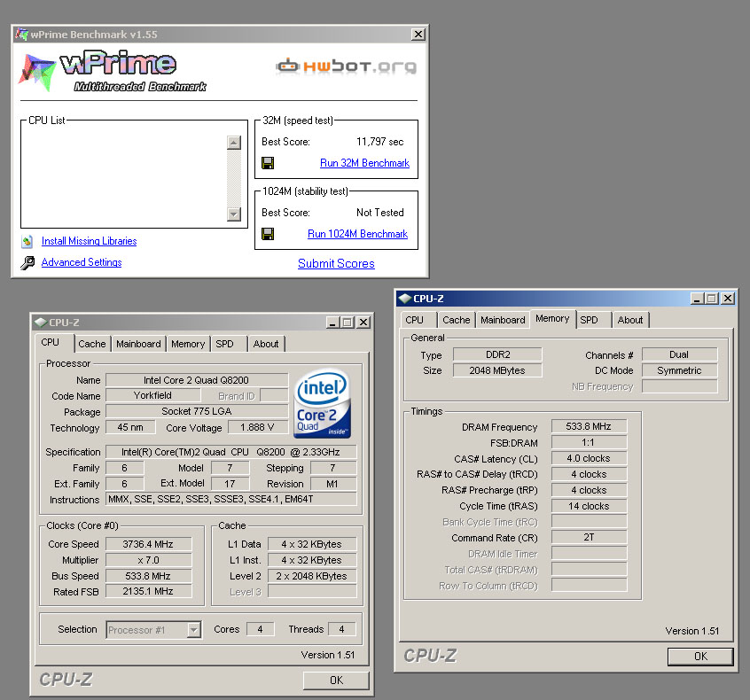Screen dimensions: 750x700
Task: Click the CAS# Latency value 4.0 clocks
Action: click(589, 458)
